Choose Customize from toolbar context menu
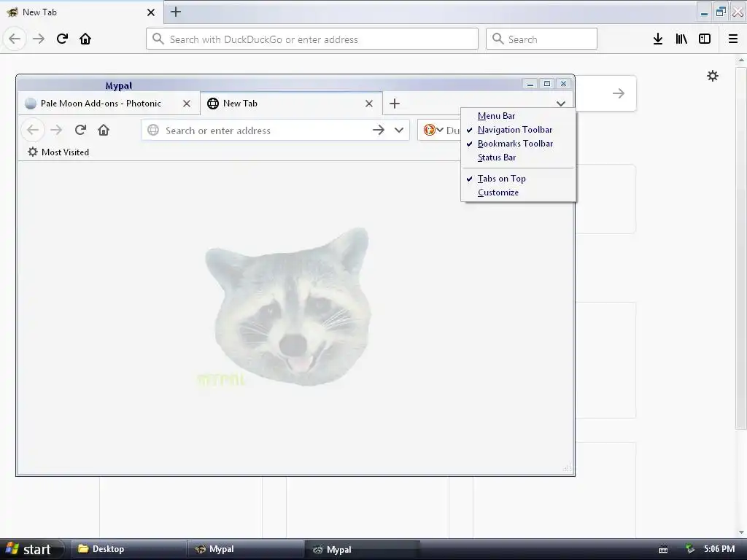Screen dimensions: 747x560 [519, 192]
